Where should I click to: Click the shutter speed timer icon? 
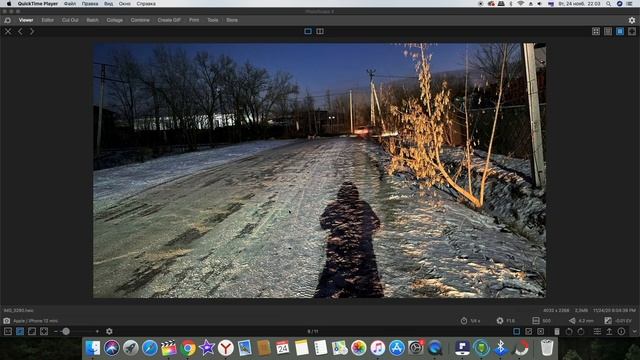coord(464,321)
